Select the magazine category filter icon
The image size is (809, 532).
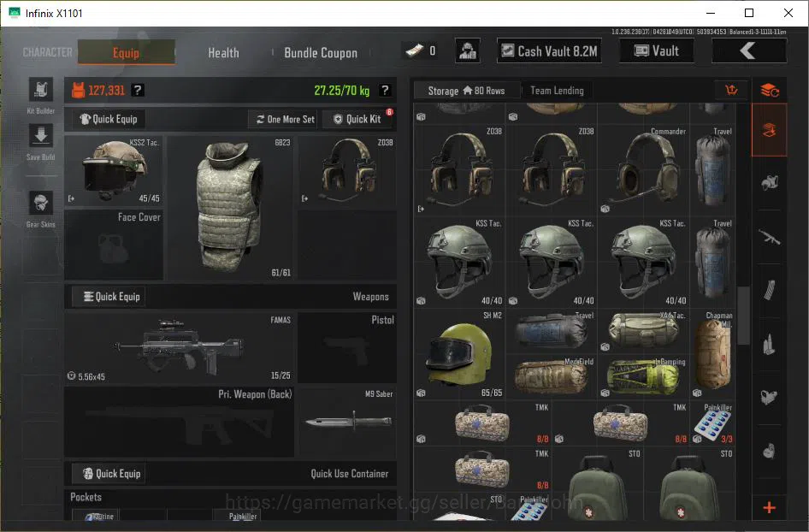click(x=770, y=291)
